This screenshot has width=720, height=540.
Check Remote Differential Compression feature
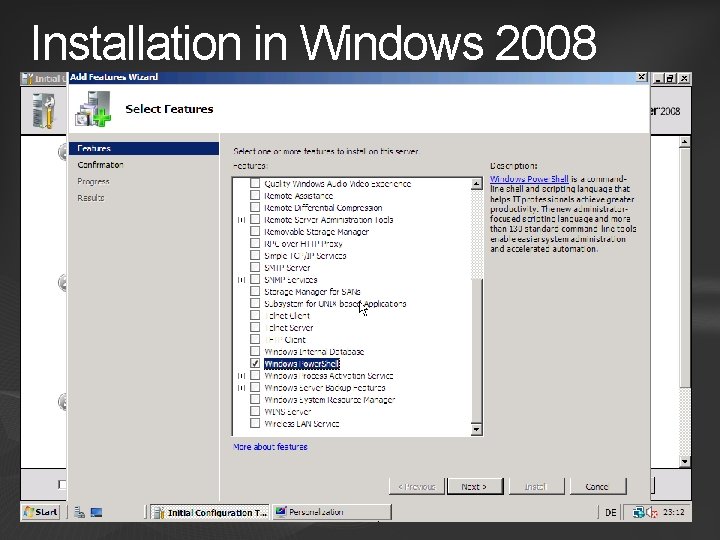255,207
